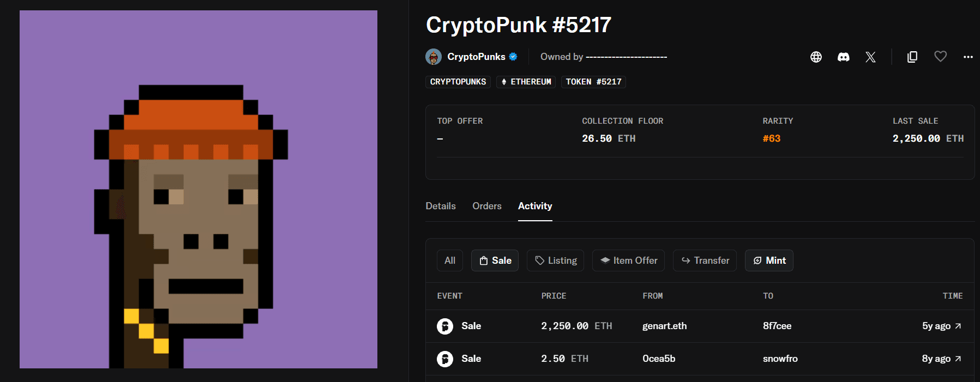The height and width of the screenshot is (382, 980).
Task: Visit the collection's X (Twitter) page
Action: pos(870,57)
